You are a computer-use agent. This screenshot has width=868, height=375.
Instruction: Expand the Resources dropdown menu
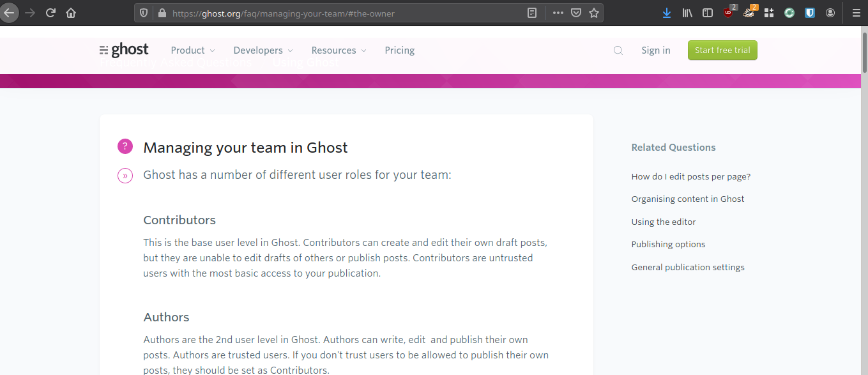(x=339, y=50)
